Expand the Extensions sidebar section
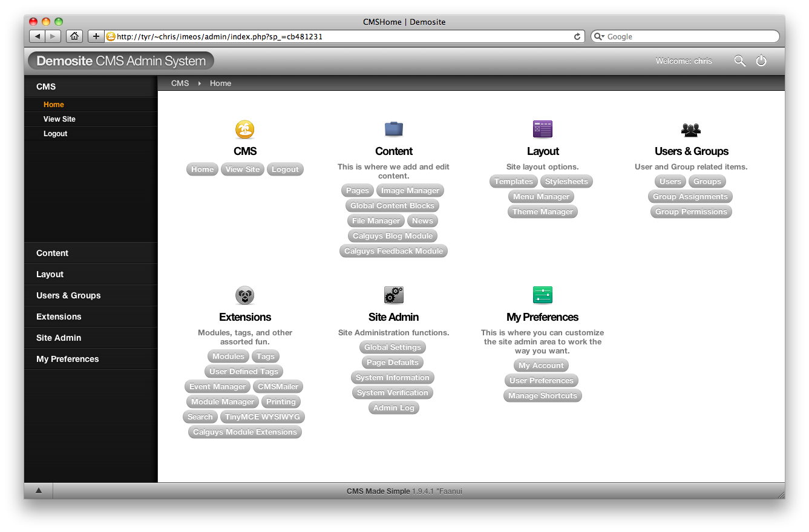809x532 pixels. coord(91,317)
